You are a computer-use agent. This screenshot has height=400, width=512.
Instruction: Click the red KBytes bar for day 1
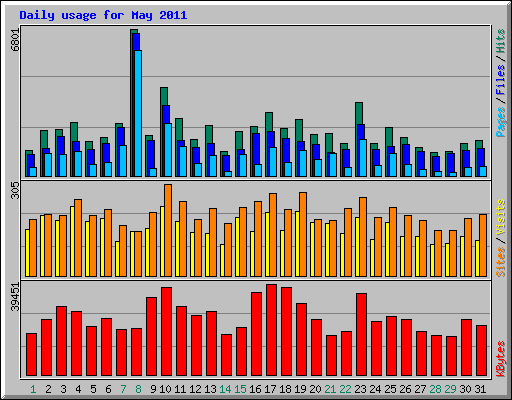pyautogui.click(x=31, y=355)
